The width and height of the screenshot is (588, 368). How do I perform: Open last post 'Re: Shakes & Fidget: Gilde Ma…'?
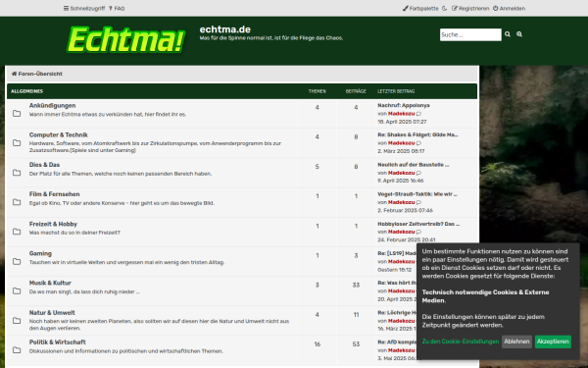point(417,134)
